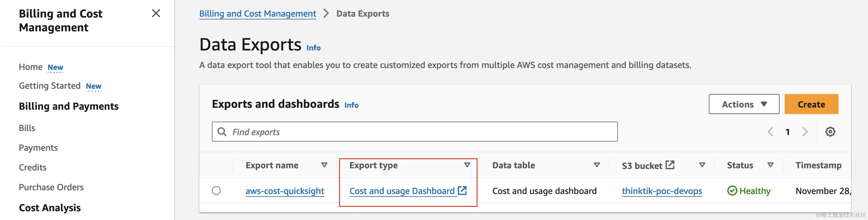This screenshot has width=868, height=220.
Task: Click the Healthy status text
Action: click(755, 191)
